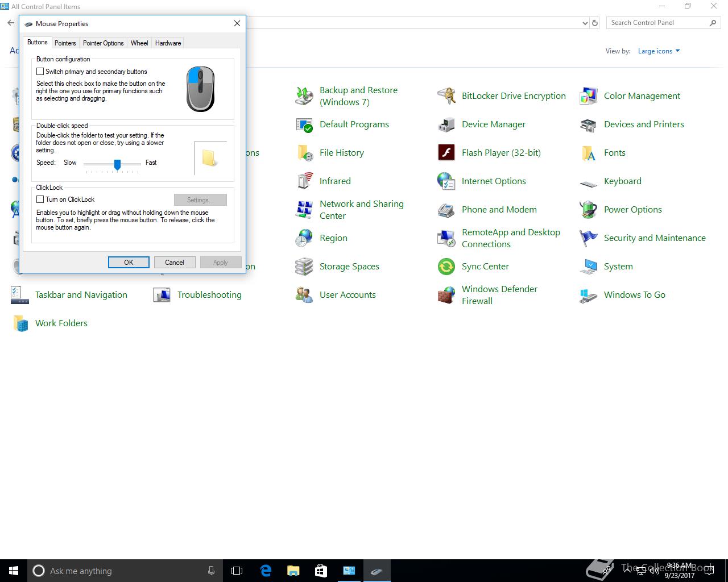Open Network and Sharing Center icon
The height and width of the screenshot is (582, 728).
click(x=304, y=210)
